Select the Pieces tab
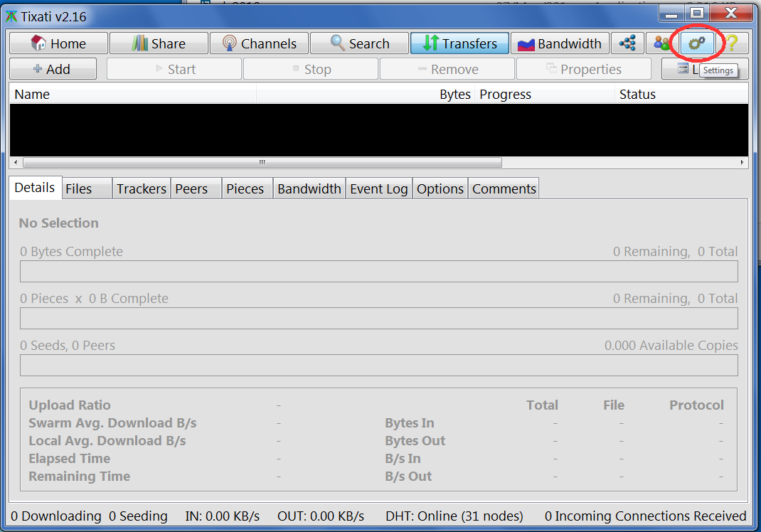This screenshot has height=532, width=761. (x=248, y=188)
